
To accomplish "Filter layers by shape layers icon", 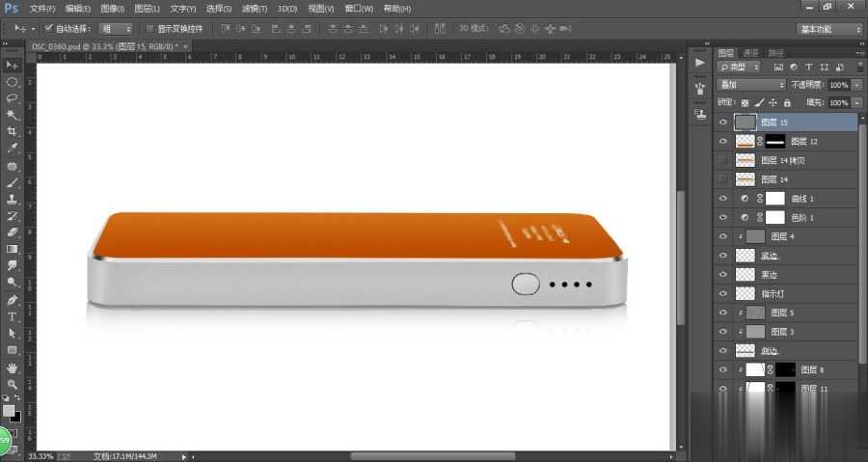I will 825,67.
